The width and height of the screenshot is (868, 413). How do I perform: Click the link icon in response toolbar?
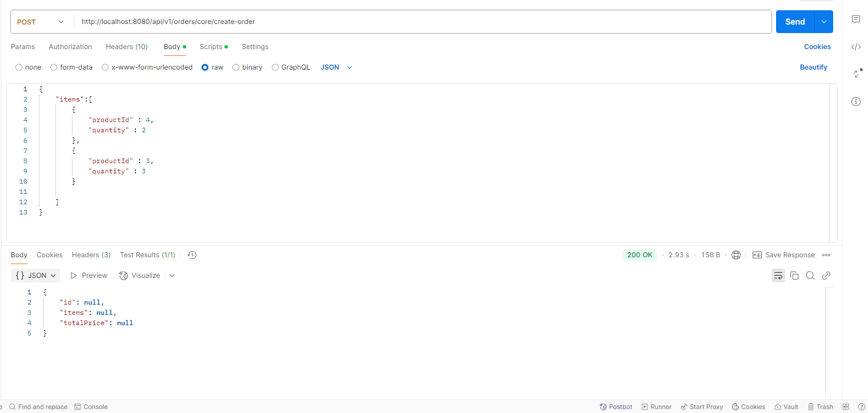[x=826, y=276]
